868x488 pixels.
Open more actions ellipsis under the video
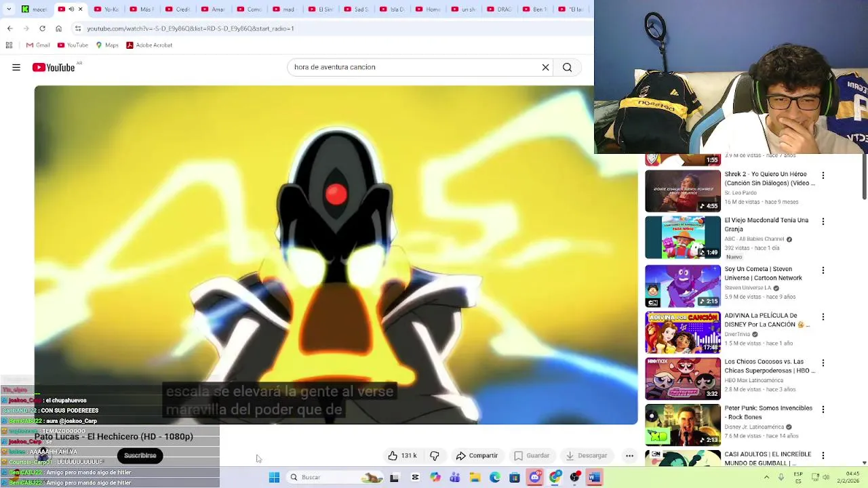[629, 455]
